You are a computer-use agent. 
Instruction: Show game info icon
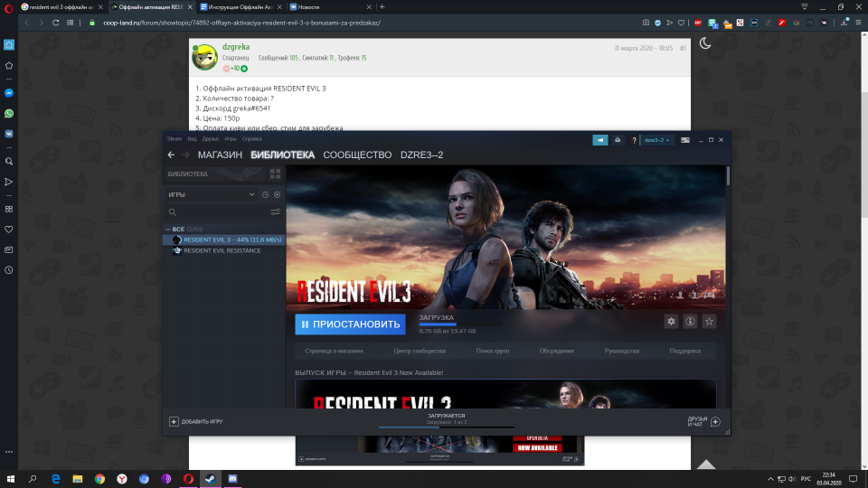(x=690, y=322)
